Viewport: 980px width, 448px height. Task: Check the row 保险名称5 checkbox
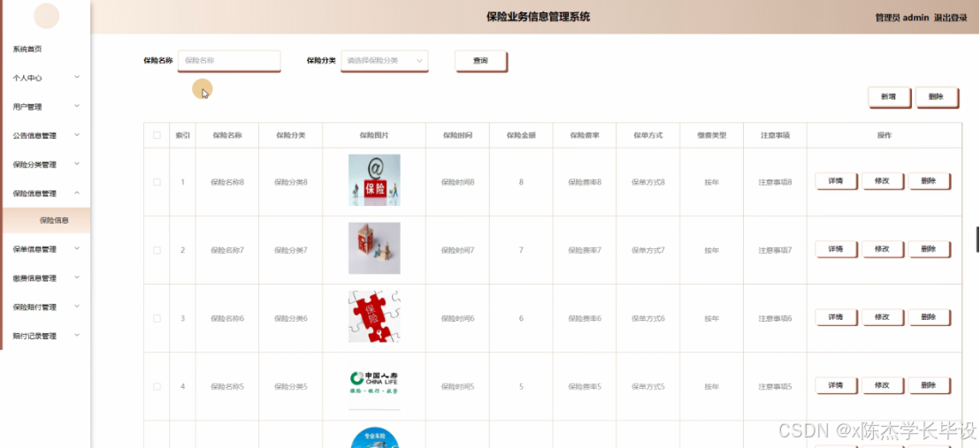click(x=157, y=386)
